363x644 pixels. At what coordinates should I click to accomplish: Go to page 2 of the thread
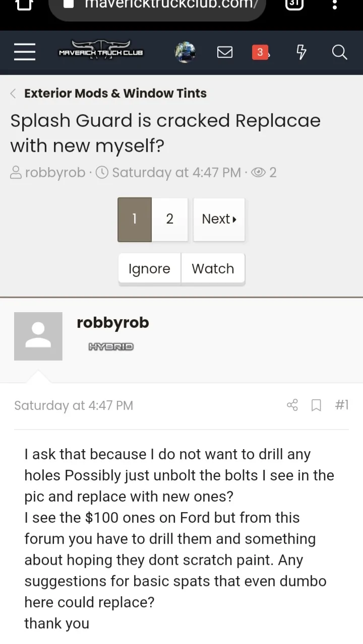[x=170, y=219]
